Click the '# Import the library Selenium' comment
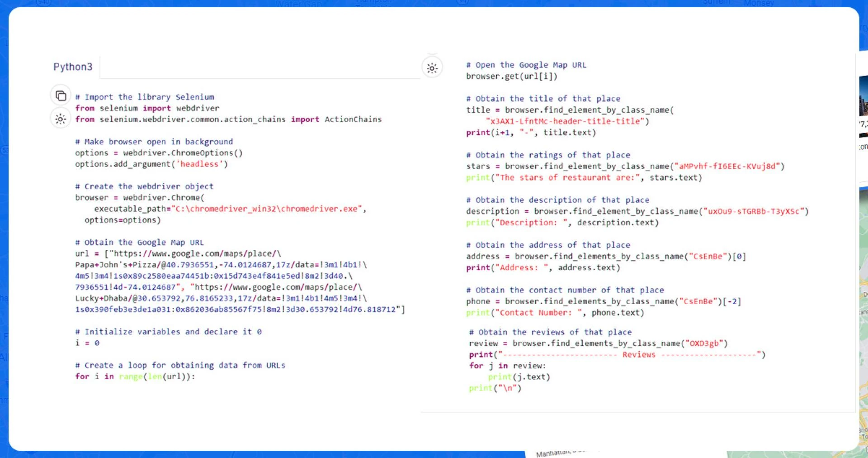This screenshot has width=868, height=458. pos(145,97)
